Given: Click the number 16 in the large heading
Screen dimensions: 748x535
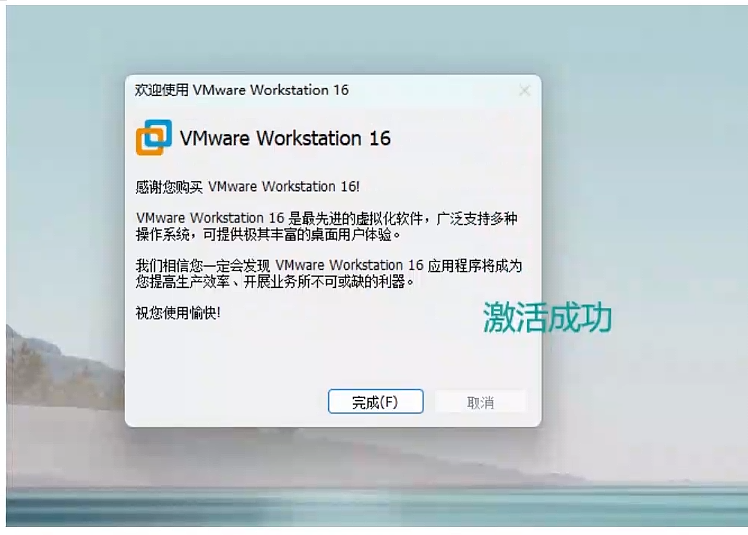Looking at the screenshot, I should (380, 138).
